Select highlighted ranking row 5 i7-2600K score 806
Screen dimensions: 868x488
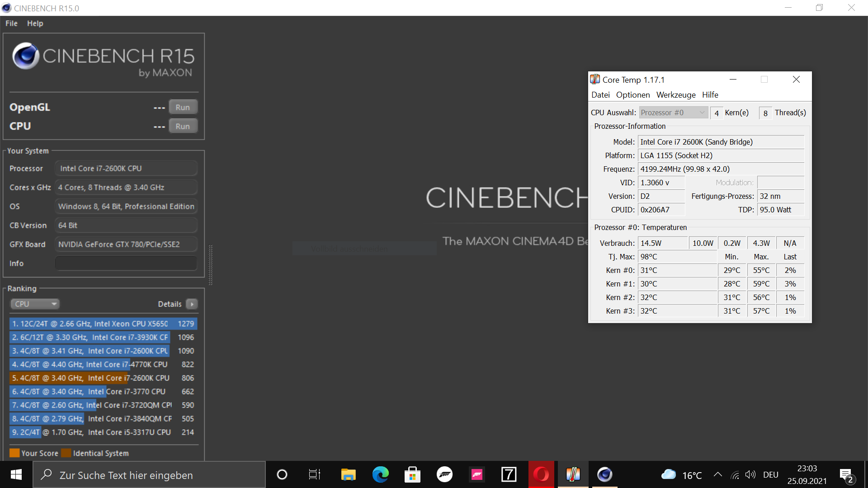(103, 378)
